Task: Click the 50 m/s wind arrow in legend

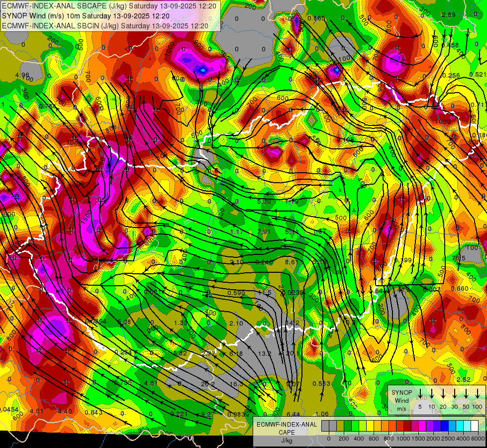Action: (466, 393)
